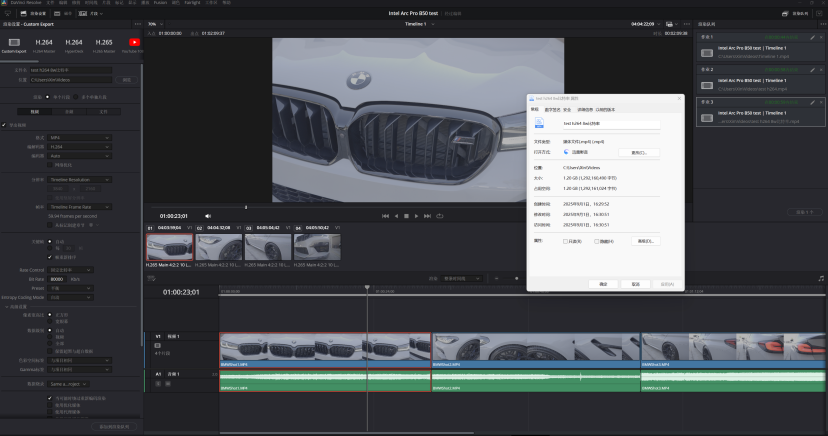Toggle loop playback icon in viewer
Screen dimensions: 828x436
click(439, 215)
